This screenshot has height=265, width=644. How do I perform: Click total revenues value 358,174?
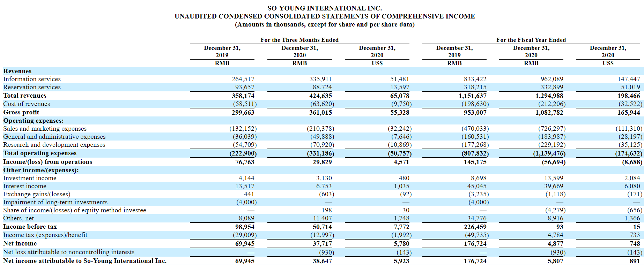pos(243,96)
